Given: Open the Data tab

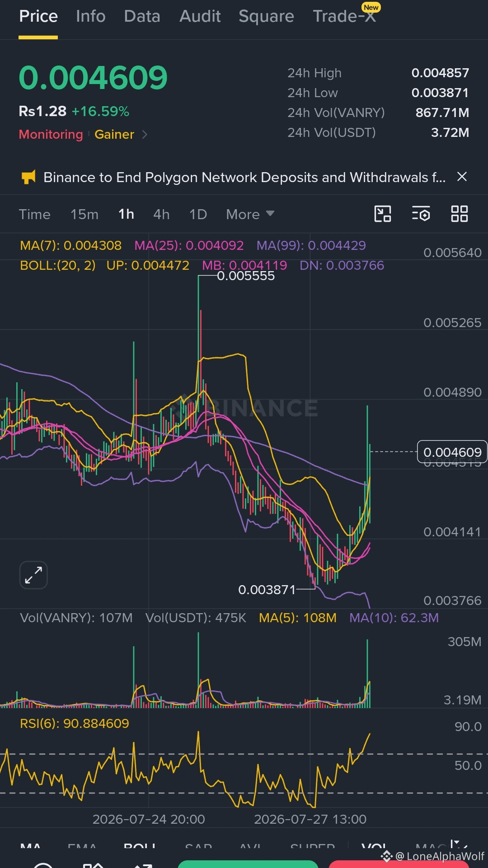Looking at the screenshot, I should [142, 17].
